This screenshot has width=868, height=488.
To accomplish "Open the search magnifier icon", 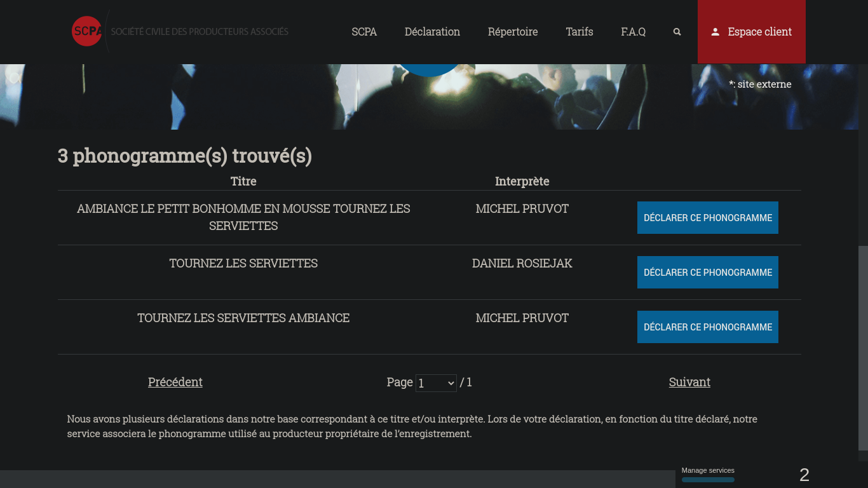I will pyautogui.click(x=677, y=32).
